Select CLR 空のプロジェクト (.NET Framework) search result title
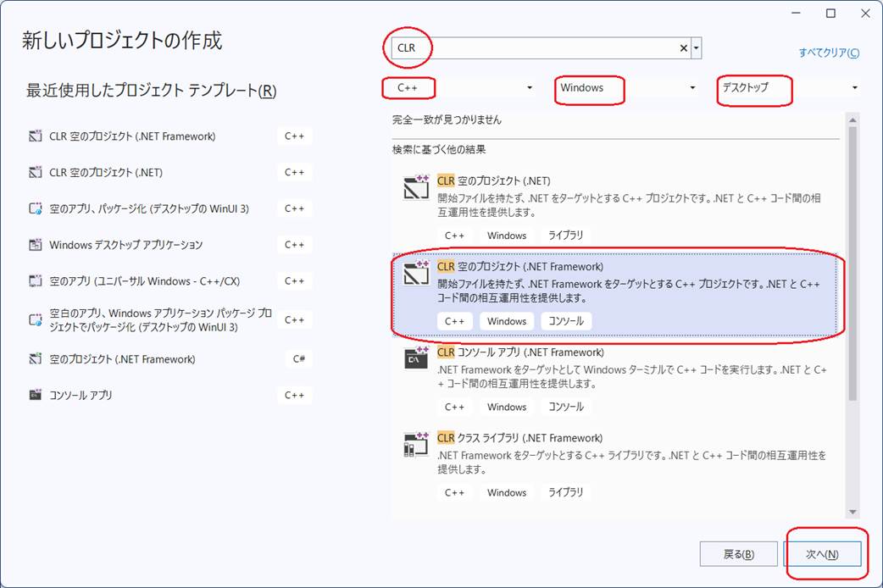 pos(520,266)
